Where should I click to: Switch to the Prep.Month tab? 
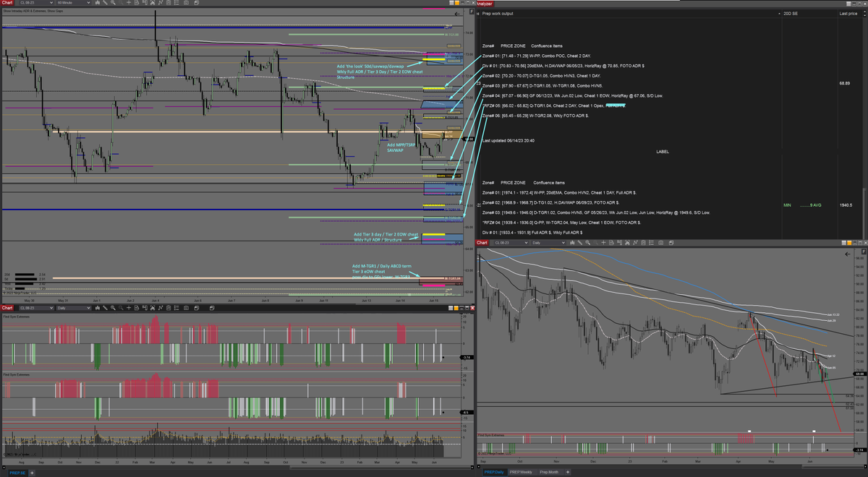[550, 472]
